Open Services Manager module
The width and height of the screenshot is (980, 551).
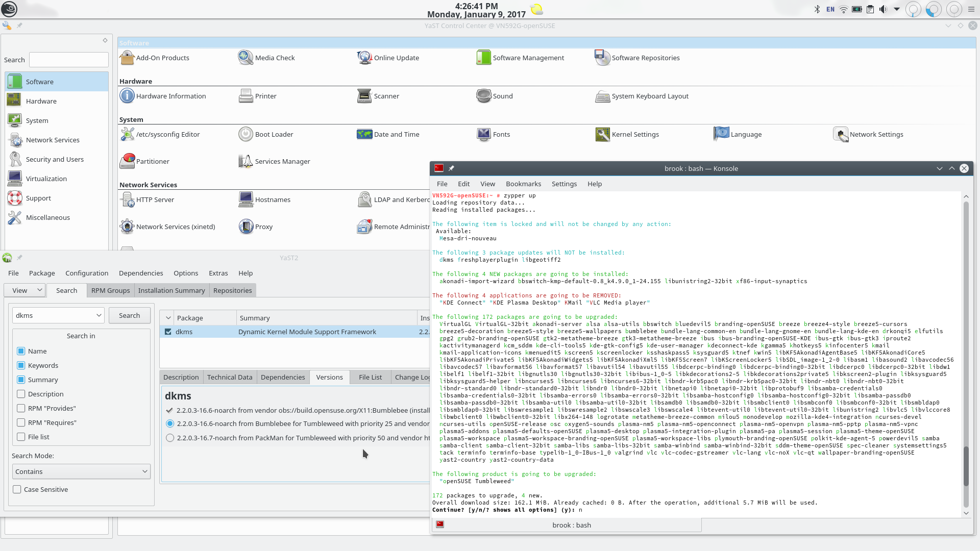coord(274,161)
